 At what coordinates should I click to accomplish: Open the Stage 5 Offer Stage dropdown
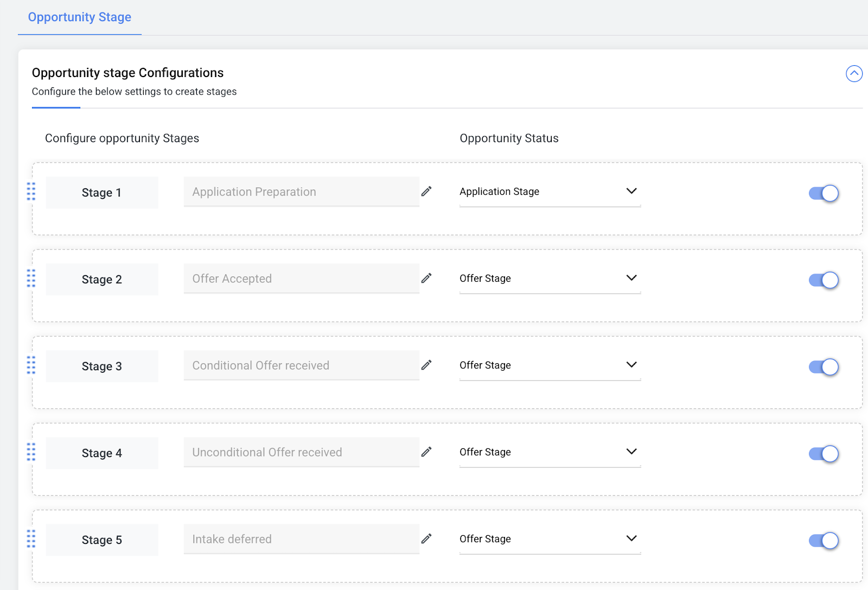coord(550,539)
